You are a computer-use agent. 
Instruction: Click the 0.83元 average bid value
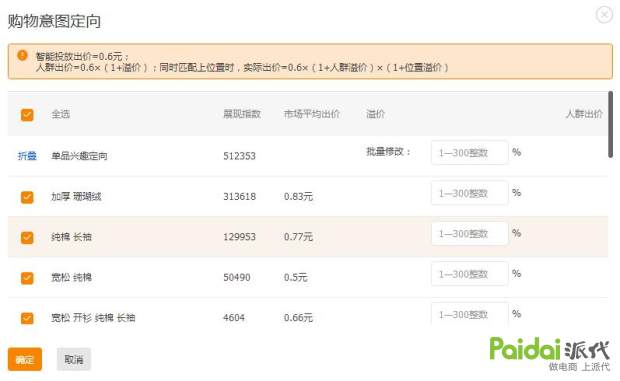(299, 196)
